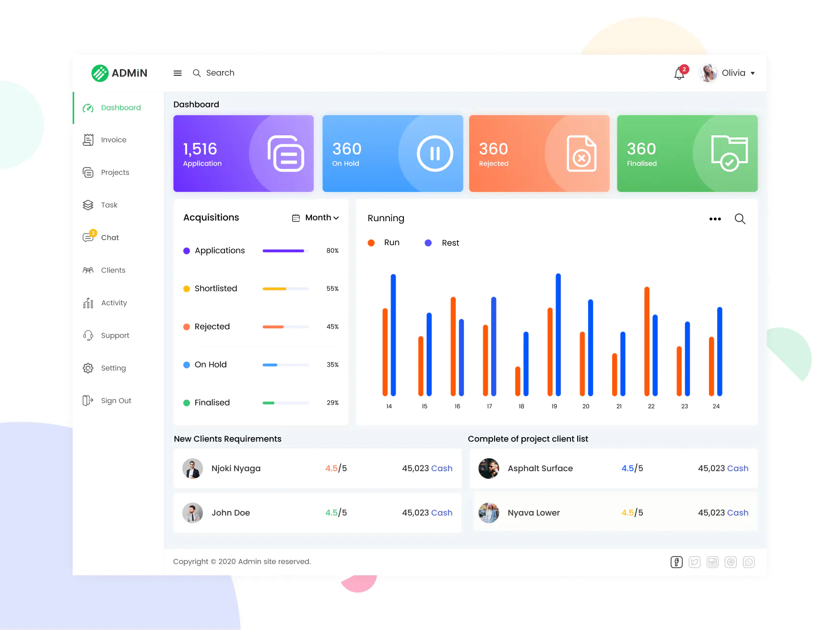
Task: Click the On Hold pause icon
Action: [x=435, y=154]
